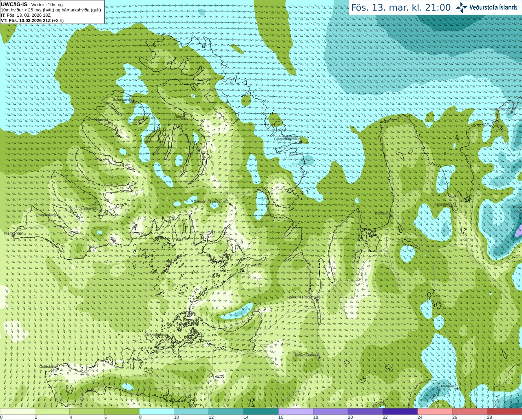Viewport: 522px width, 420px height.
Task: Select the 4–6 m/s legend swatch
Action: [87, 411]
